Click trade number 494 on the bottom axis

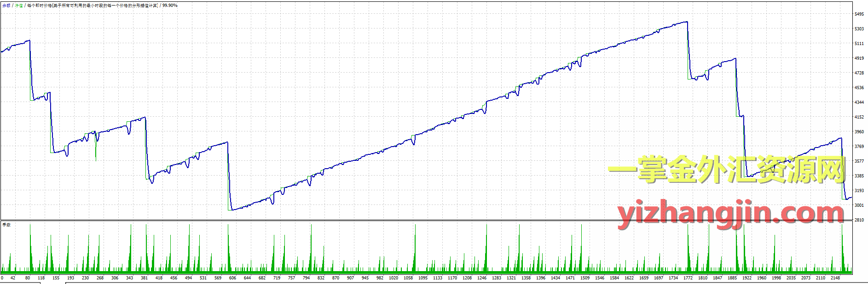point(188,278)
